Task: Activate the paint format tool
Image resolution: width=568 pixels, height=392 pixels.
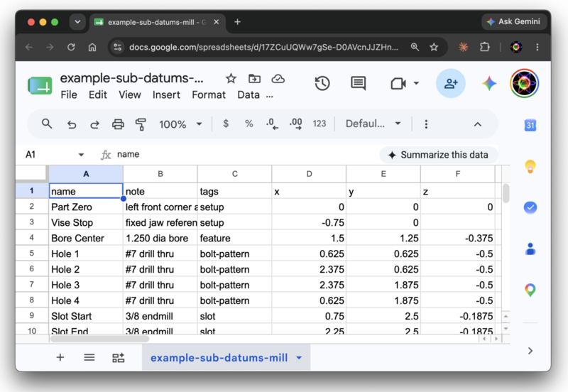Action: 141,124
